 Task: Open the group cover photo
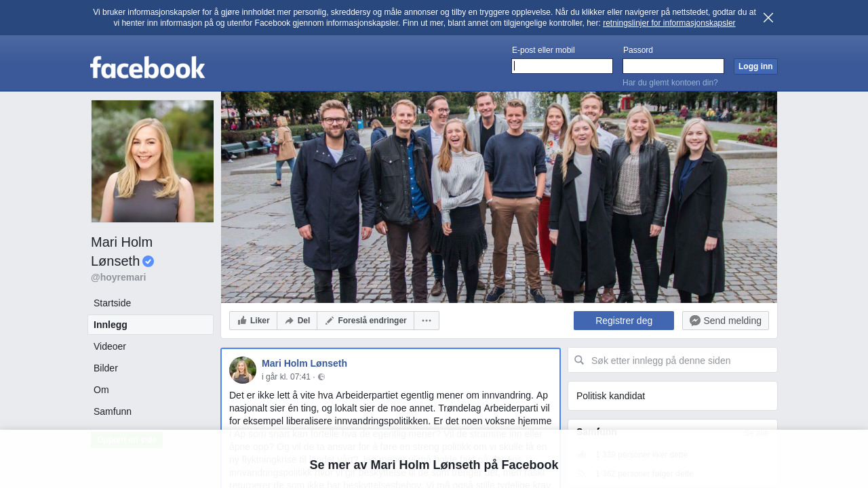tap(499, 197)
